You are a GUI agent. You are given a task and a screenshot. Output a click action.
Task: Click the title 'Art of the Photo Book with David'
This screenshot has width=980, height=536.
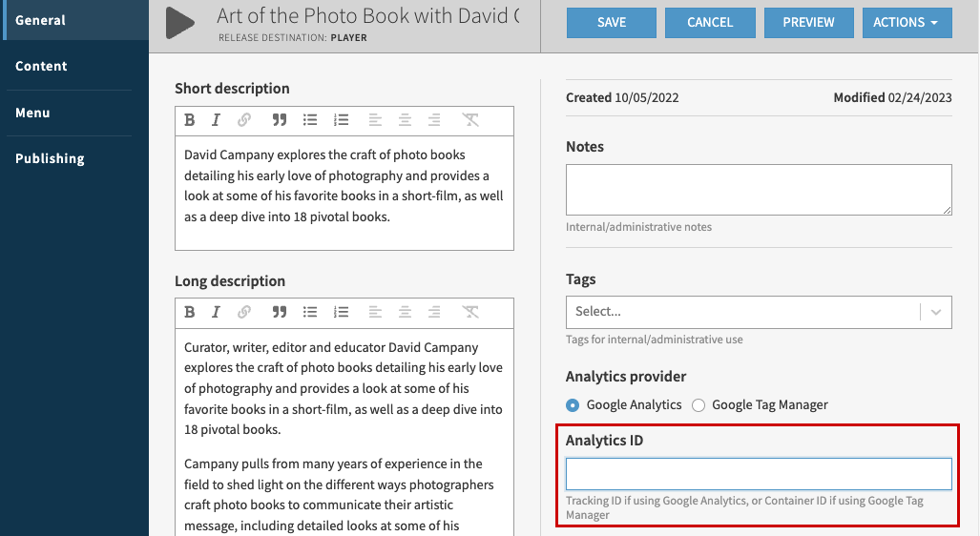pyautogui.click(x=368, y=16)
